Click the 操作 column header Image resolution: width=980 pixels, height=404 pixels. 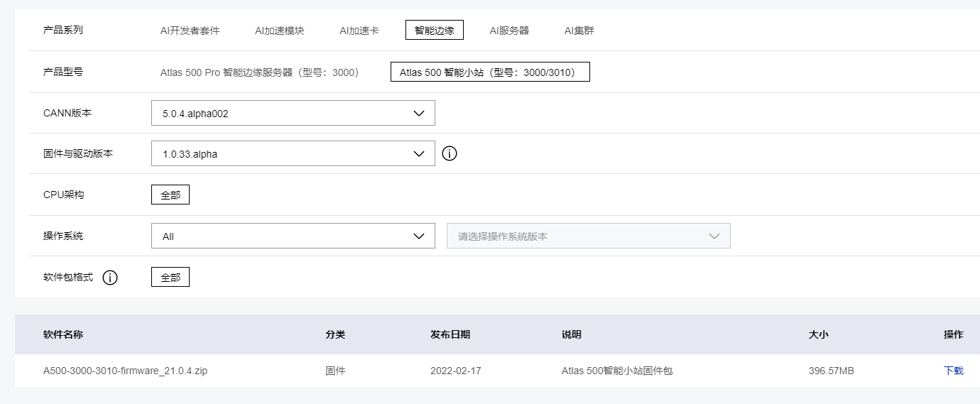point(954,334)
